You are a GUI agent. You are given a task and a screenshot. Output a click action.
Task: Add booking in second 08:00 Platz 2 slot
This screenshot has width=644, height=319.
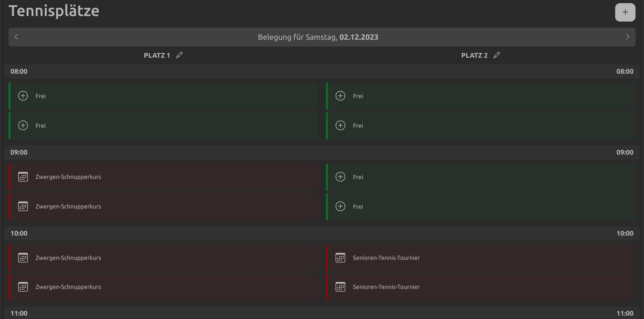click(x=340, y=125)
